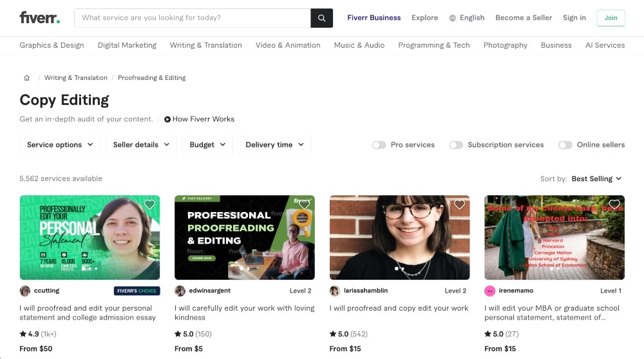Open irenemamo's pink avatar icon

tap(489, 291)
